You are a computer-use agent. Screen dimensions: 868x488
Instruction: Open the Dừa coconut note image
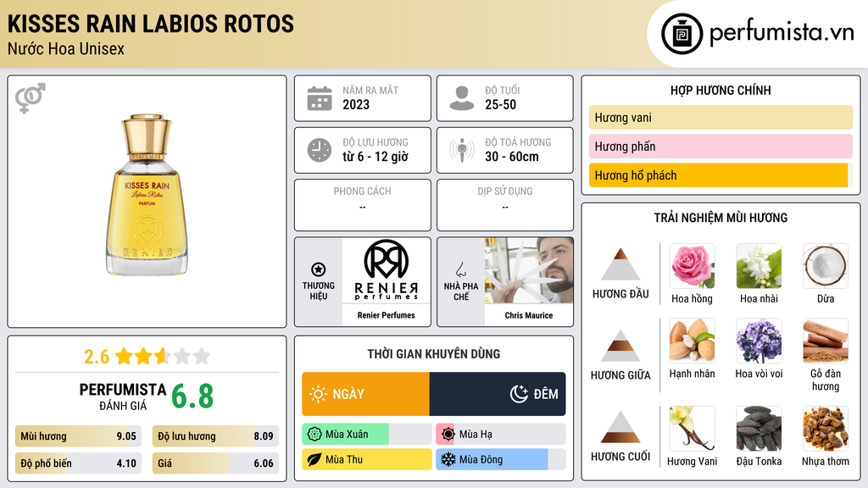pos(826,266)
